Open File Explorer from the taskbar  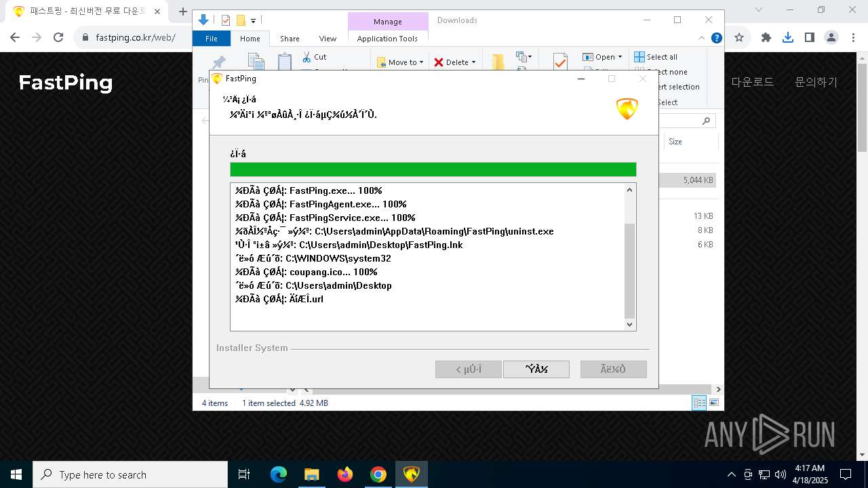click(x=312, y=474)
